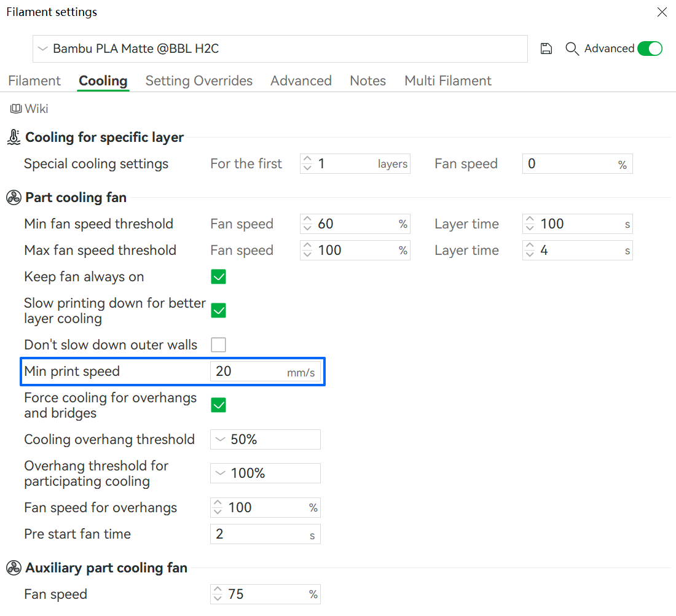
Task: Click the Pre start fan time field
Action: pos(265,534)
